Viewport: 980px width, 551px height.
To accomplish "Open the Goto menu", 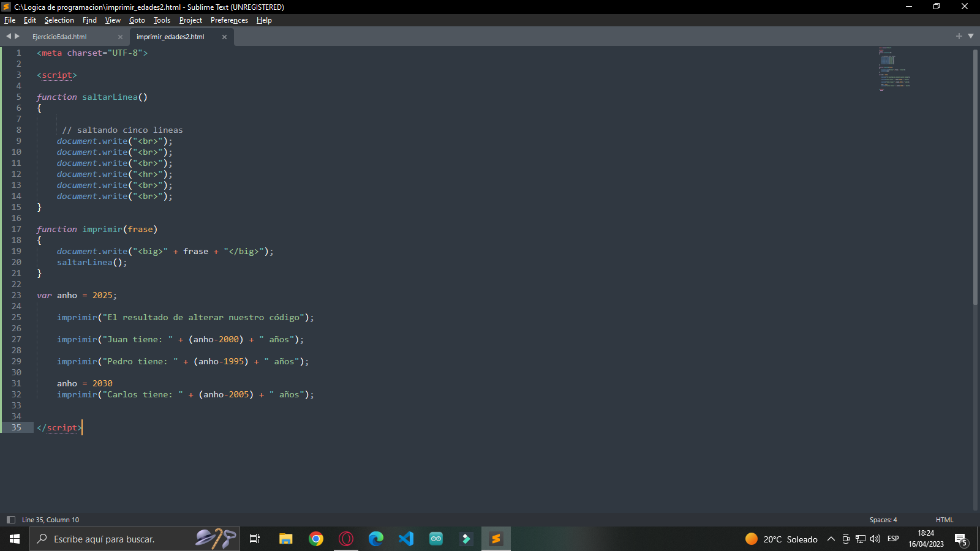I will pyautogui.click(x=137, y=20).
